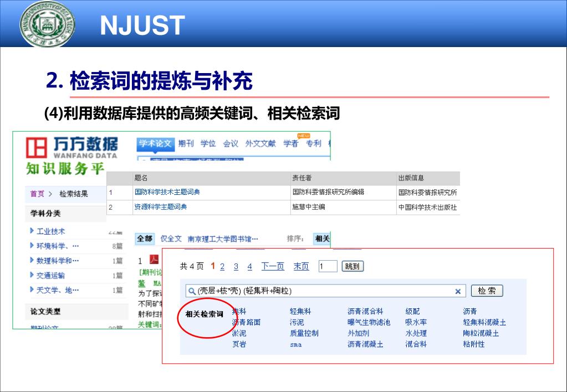Click related term 污泥
Image resolution: width=567 pixels, height=392 pixels.
(297, 322)
